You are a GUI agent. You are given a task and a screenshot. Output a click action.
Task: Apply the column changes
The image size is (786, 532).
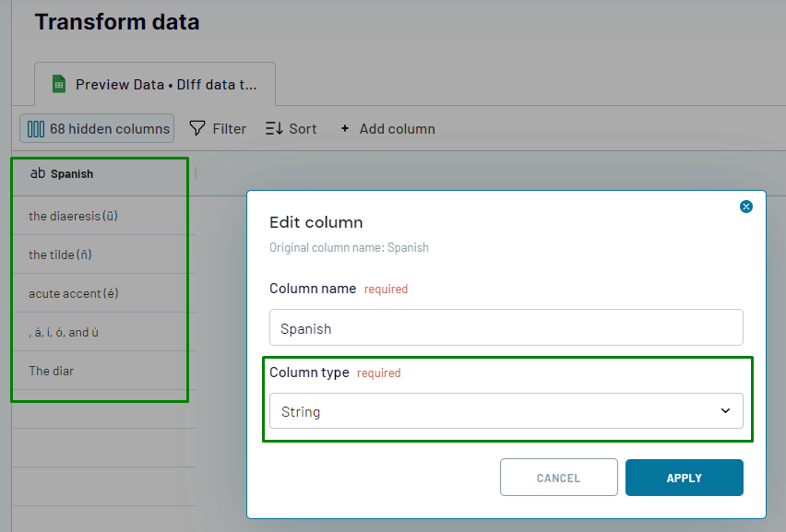pos(684,478)
